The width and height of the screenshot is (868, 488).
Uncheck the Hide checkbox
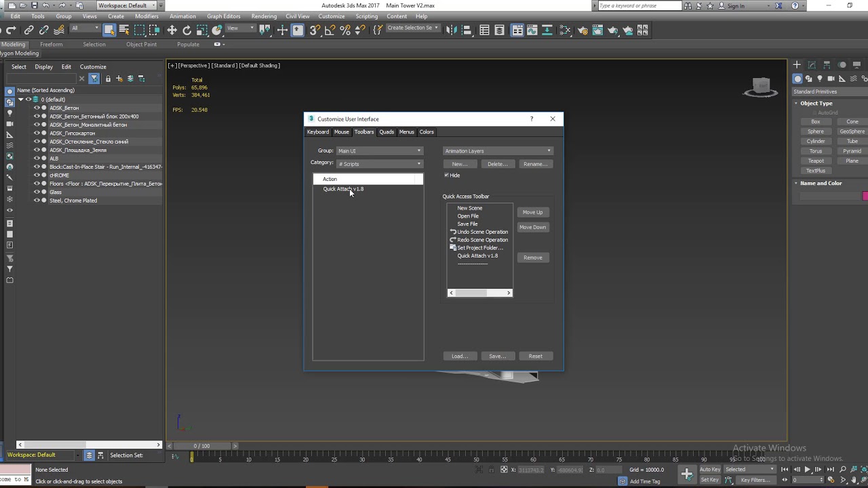pyautogui.click(x=446, y=176)
